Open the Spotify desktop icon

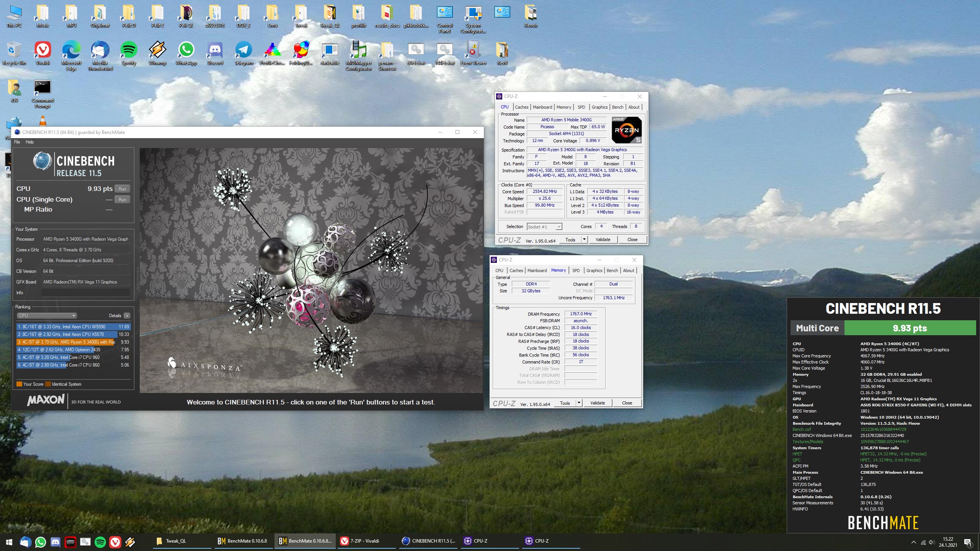pyautogui.click(x=129, y=53)
